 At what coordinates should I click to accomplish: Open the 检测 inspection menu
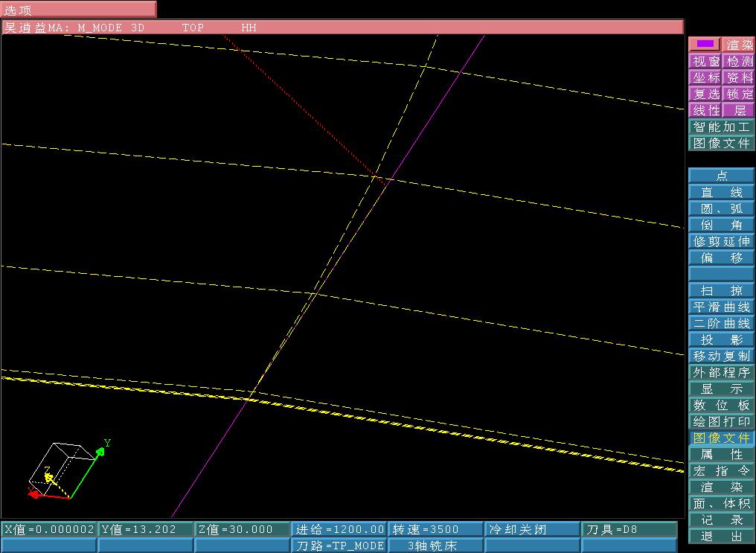point(739,61)
